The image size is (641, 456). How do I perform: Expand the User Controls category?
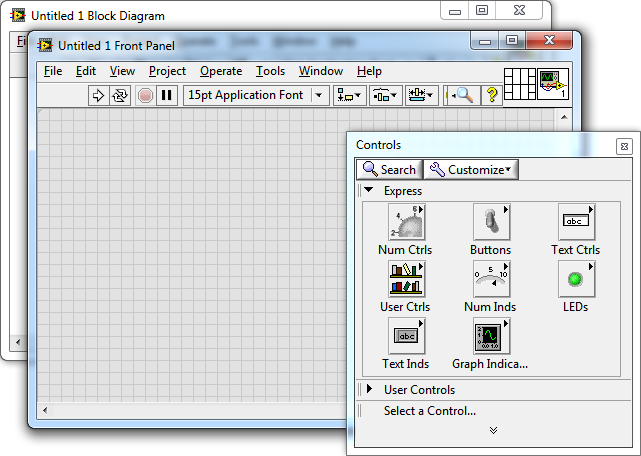(370, 389)
